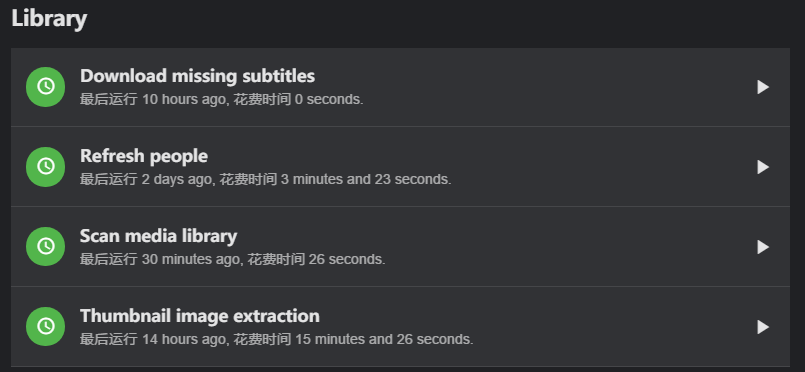The height and width of the screenshot is (372, 805).
Task: Start the Thumbnail image extraction task
Action: [x=763, y=327]
